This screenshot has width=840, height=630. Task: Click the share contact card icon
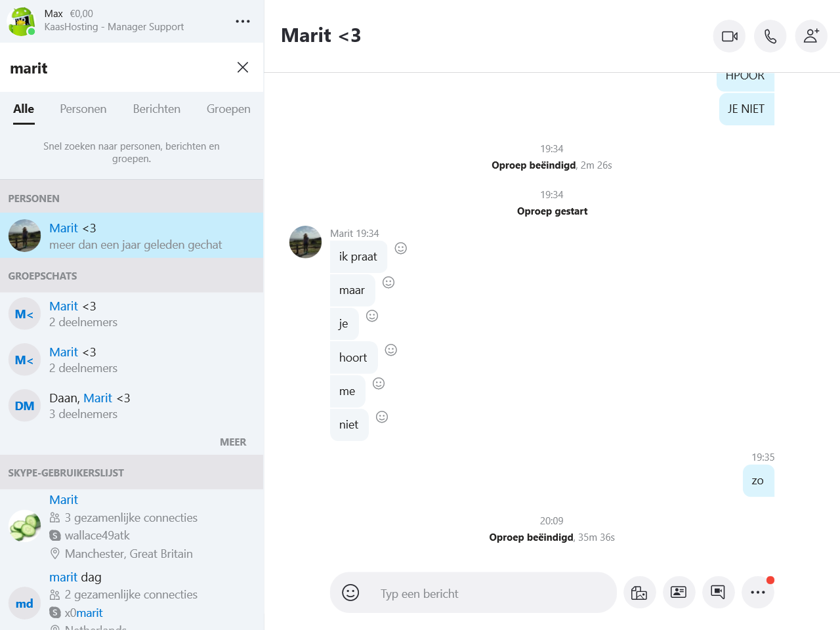679,593
